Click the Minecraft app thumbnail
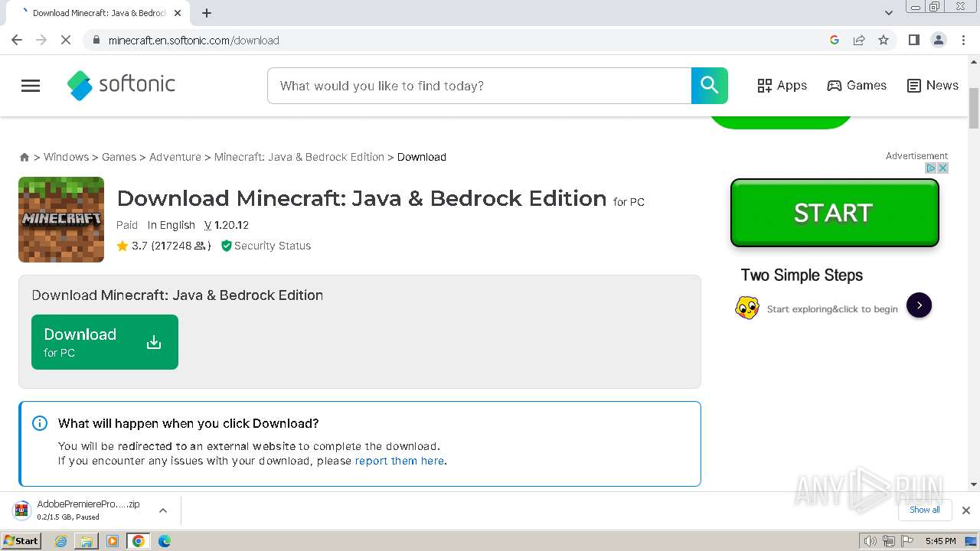This screenshot has width=980, height=551. coord(61,220)
